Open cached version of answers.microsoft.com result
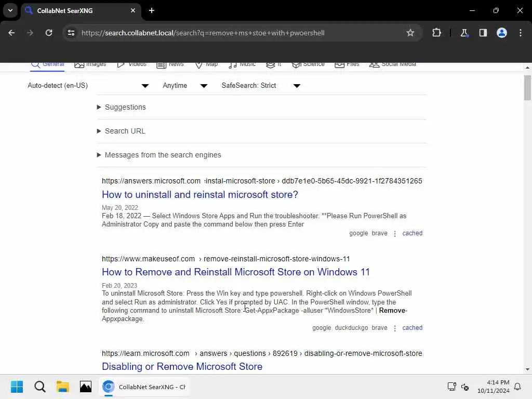The image size is (532, 399). (x=412, y=233)
